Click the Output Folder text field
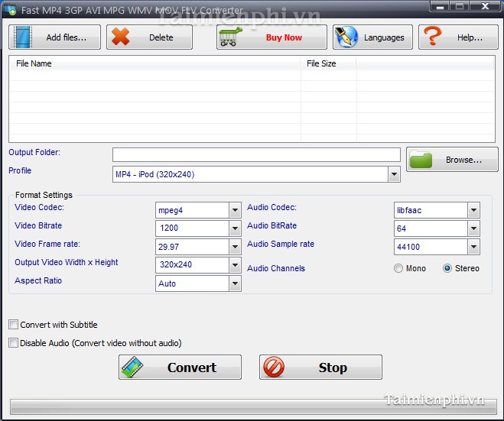 pos(256,155)
